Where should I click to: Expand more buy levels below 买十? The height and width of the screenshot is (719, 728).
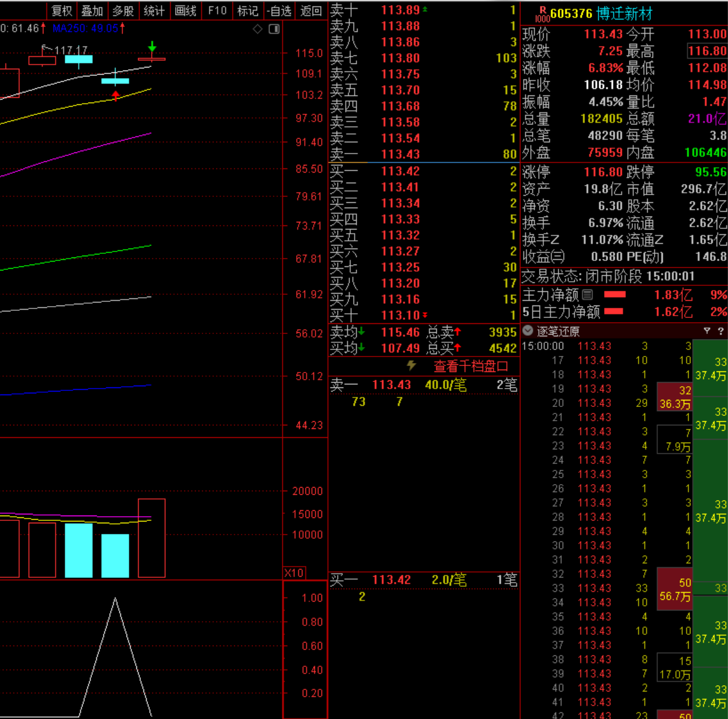point(425,316)
